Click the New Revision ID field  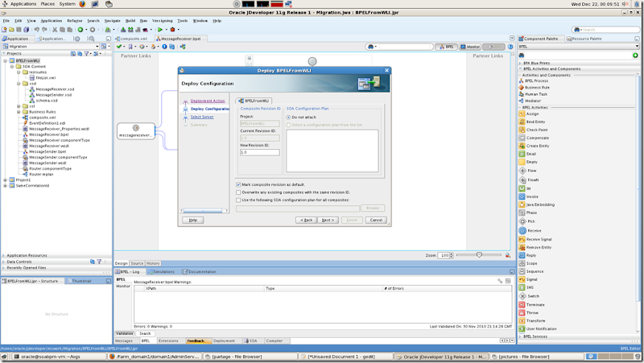259,152
